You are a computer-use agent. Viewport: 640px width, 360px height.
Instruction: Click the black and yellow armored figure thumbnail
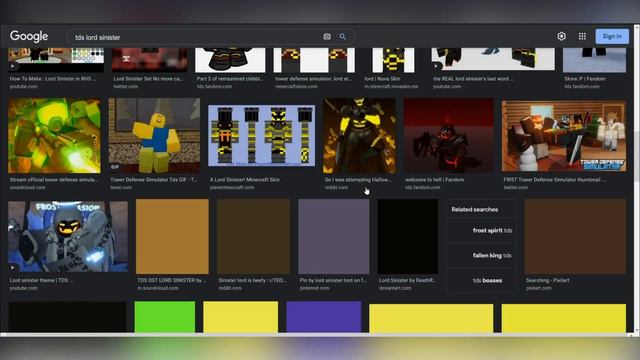click(359, 136)
